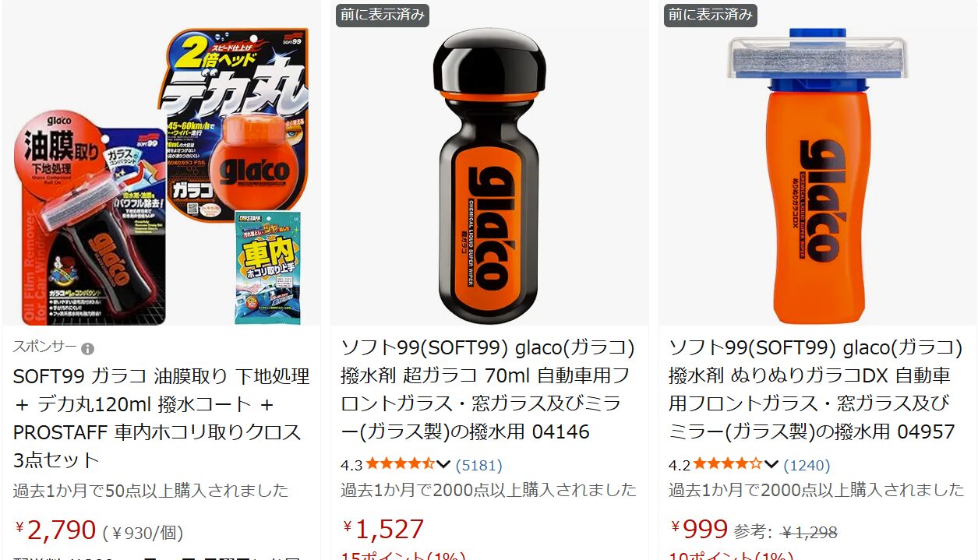The image size is (978, 560).
Task: Click the ¥1,527 price
Action: click(x=383, y=530)
